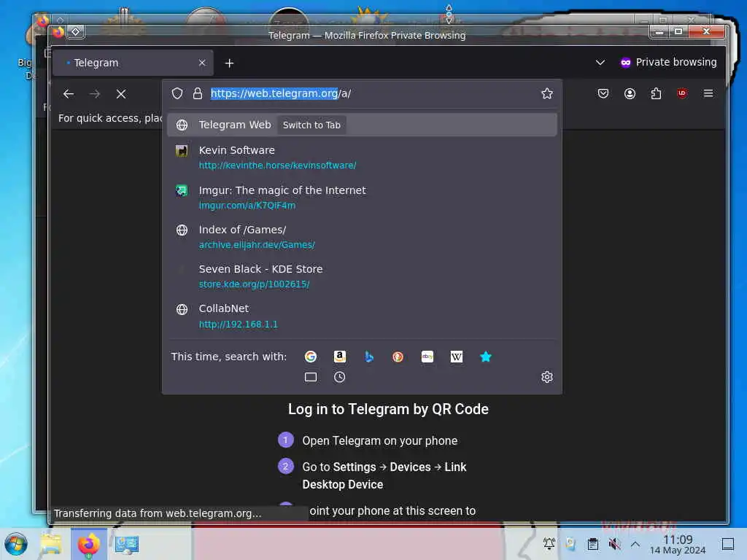
Task: Click Firefox taskbar icon
Action: [x=88, y=544]
